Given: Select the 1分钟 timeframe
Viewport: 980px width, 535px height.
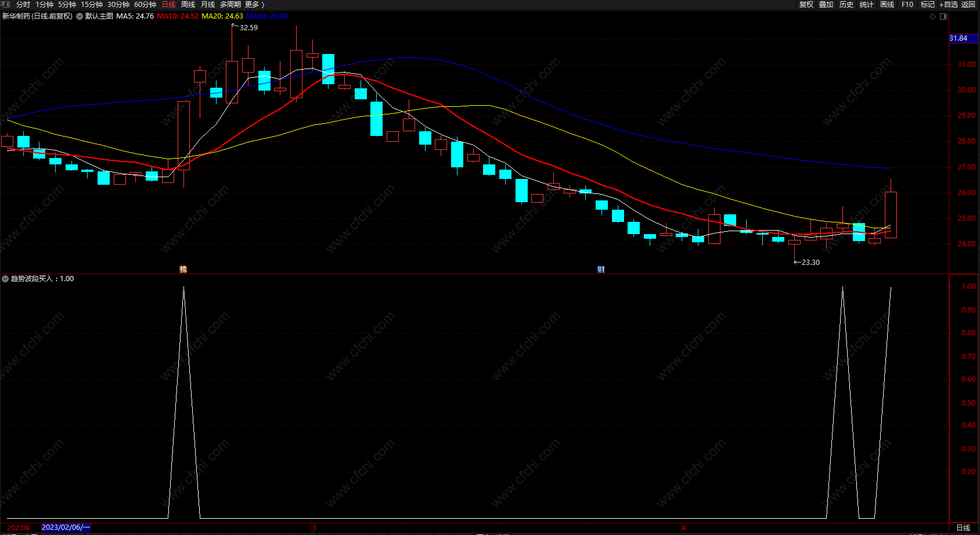Looking at the screenshot, I should [x=44, y=5].
